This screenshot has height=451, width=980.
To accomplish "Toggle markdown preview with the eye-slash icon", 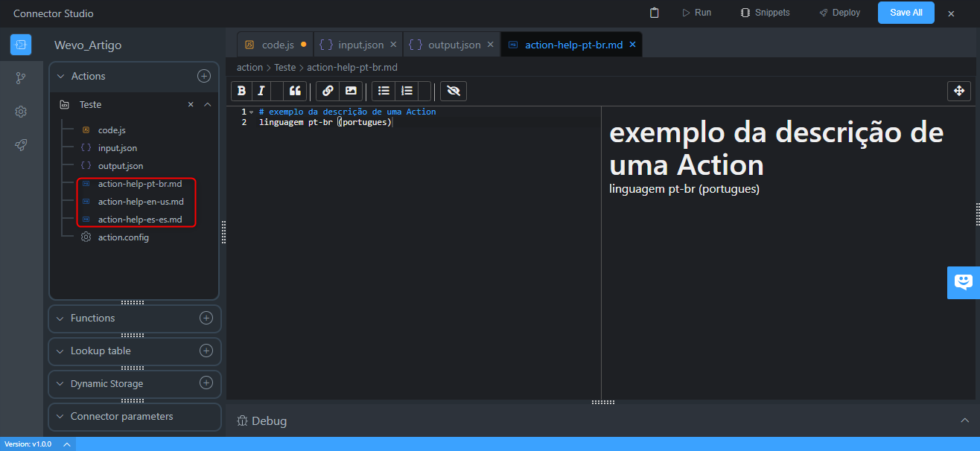I will pos(453,91).
